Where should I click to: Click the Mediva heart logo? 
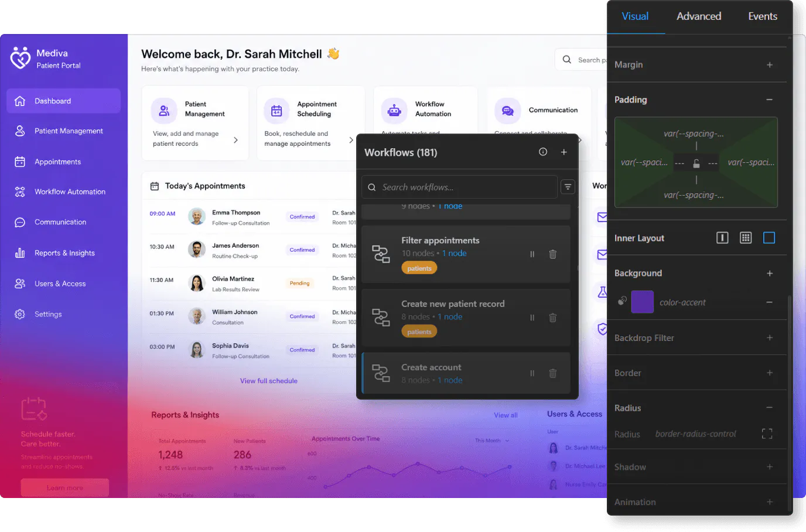[21, 58]
